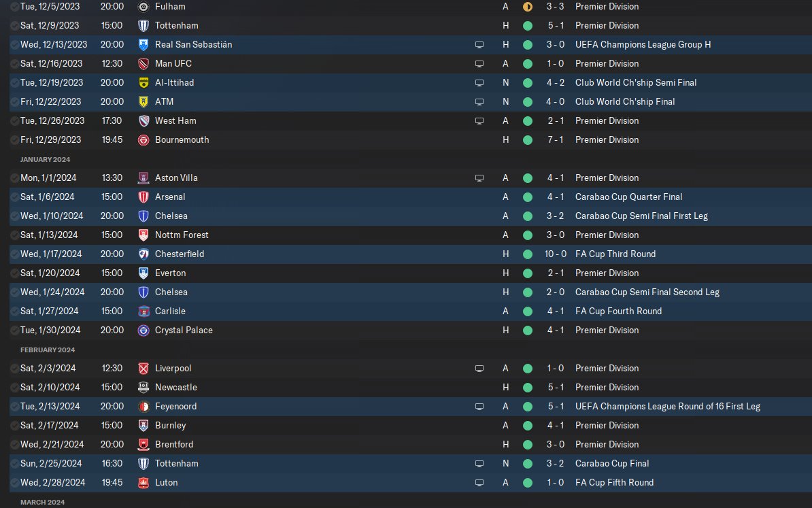Screen dimensions: 812x508
Task: Select the Carabao Cup Final competition link
Action: 611,464
